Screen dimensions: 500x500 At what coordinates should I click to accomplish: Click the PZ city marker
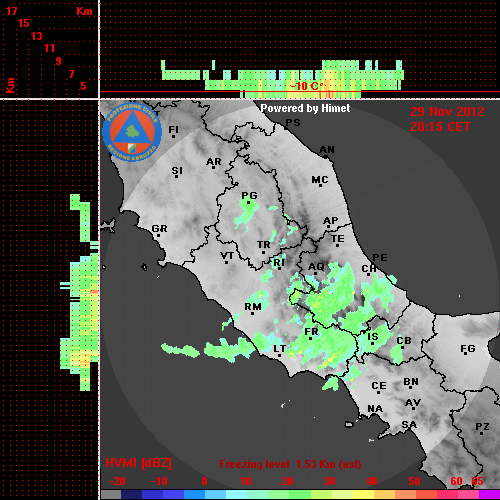pyautogui.click(x=482, y=428)
